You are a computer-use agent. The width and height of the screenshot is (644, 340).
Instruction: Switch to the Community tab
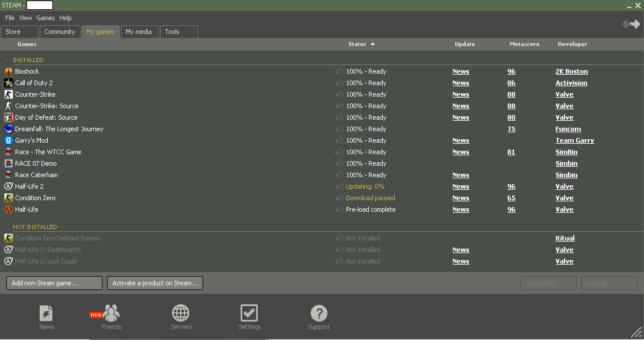coord(59,32)
